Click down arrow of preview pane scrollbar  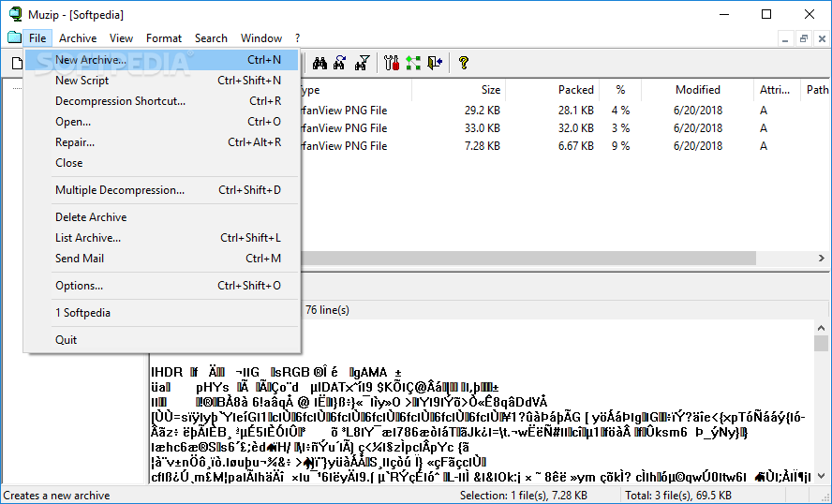[821, 476]
